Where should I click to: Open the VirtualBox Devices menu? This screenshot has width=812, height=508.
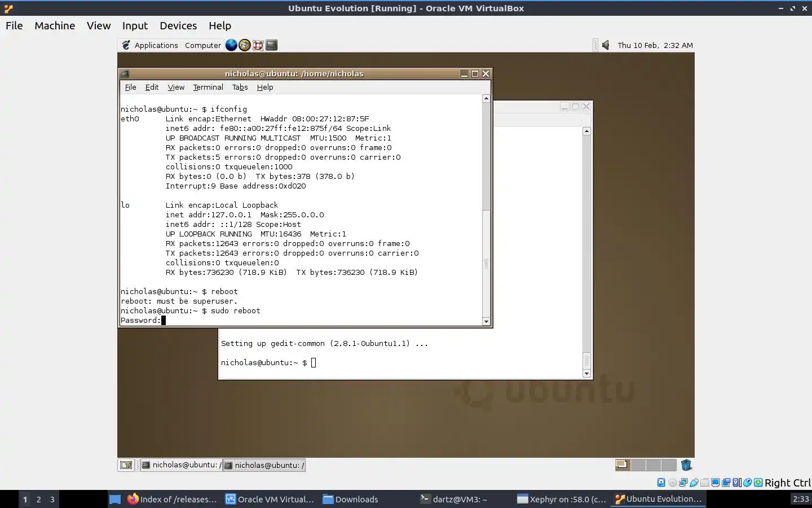[x=178, y=25]
